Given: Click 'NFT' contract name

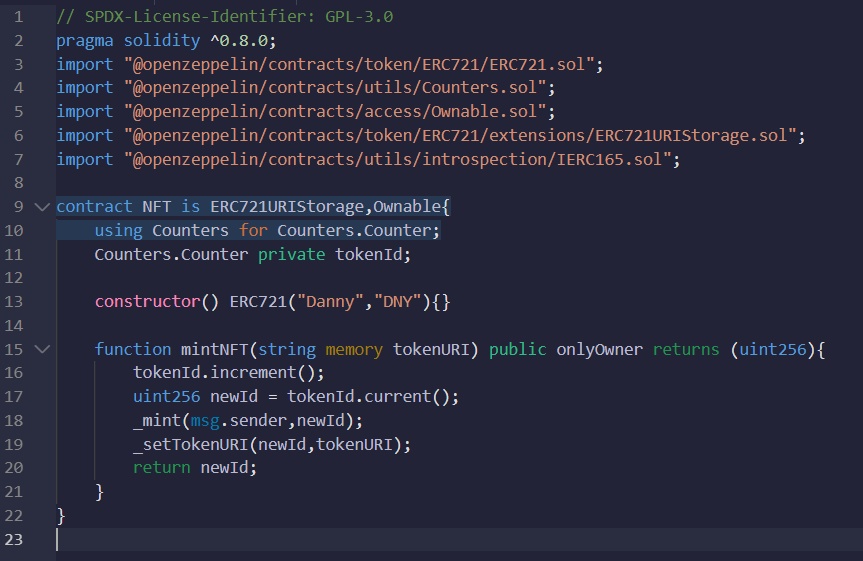Looking at the screenshot, I should point(157,206).
